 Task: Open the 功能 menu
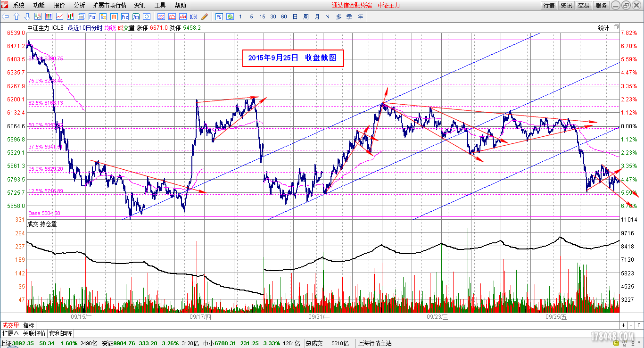(39, 5)
